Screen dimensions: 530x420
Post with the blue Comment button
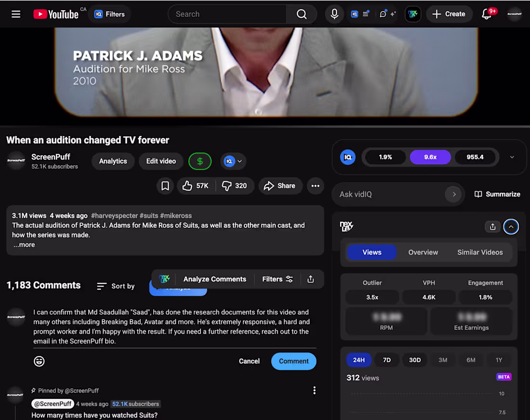click(294, 361)
